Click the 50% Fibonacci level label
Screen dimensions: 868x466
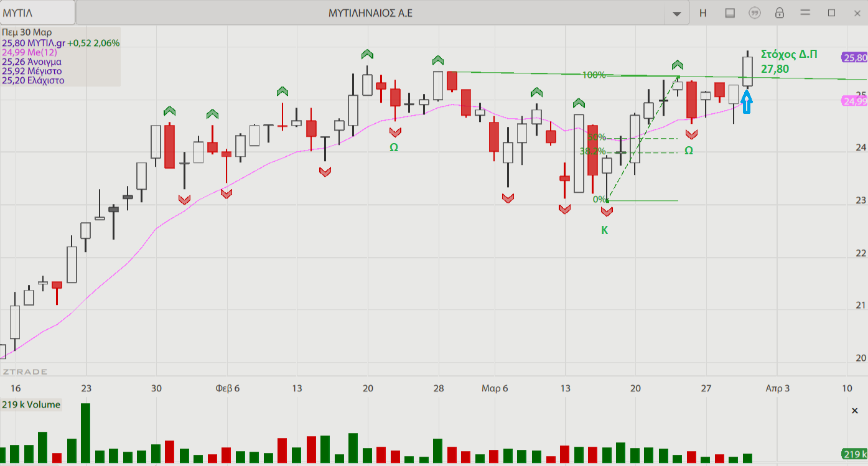596,137
